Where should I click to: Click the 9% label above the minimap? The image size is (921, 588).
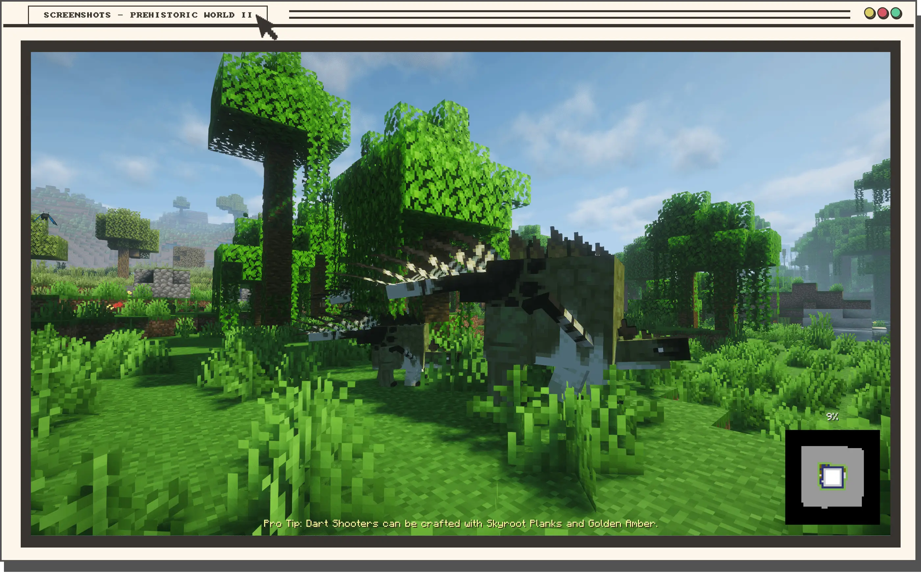pyautogui.click(x=832, y=417)
